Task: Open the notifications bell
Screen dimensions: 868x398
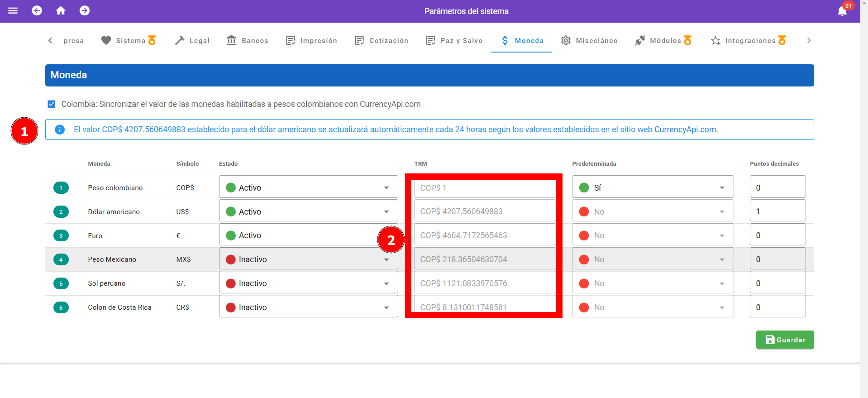Action: point(842,11)
